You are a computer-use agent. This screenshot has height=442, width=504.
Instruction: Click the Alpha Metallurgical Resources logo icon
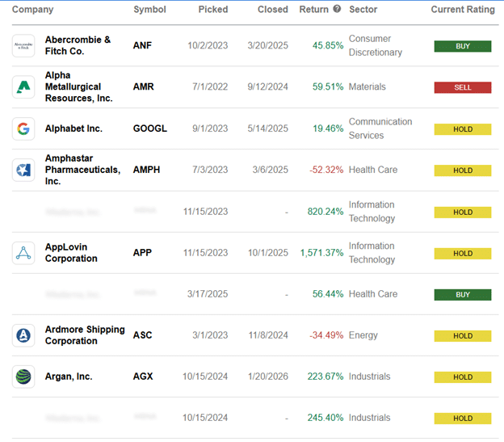point(23,87)
